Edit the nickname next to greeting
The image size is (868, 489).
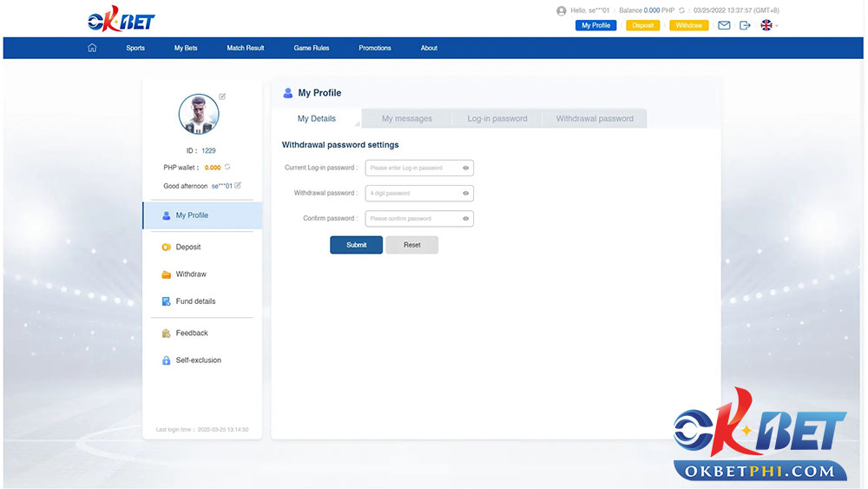tap(238, 185)
